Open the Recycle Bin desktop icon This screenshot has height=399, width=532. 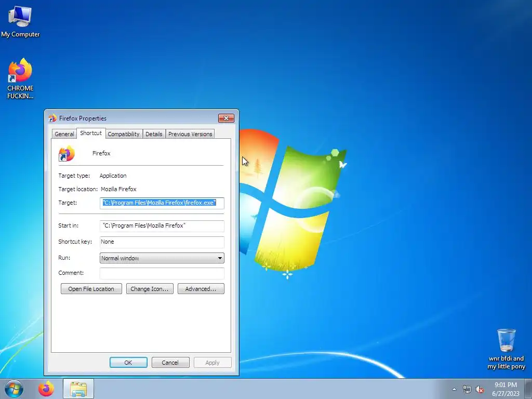tap(506, 349)
